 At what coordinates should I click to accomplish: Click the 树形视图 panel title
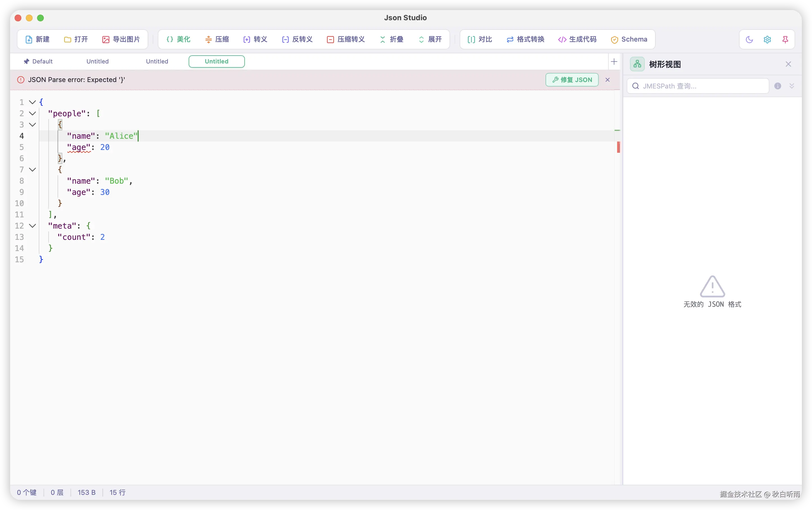pos(665,64)
